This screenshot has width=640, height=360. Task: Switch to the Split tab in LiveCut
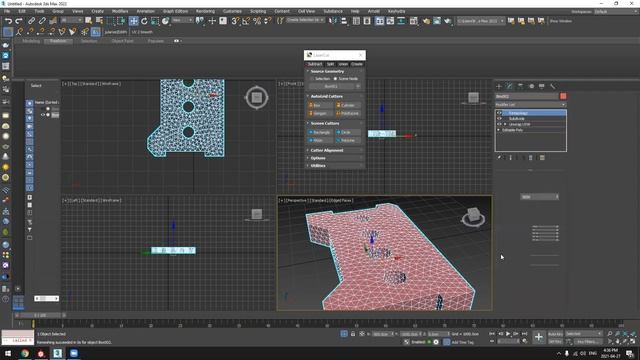tap(330, 64)
